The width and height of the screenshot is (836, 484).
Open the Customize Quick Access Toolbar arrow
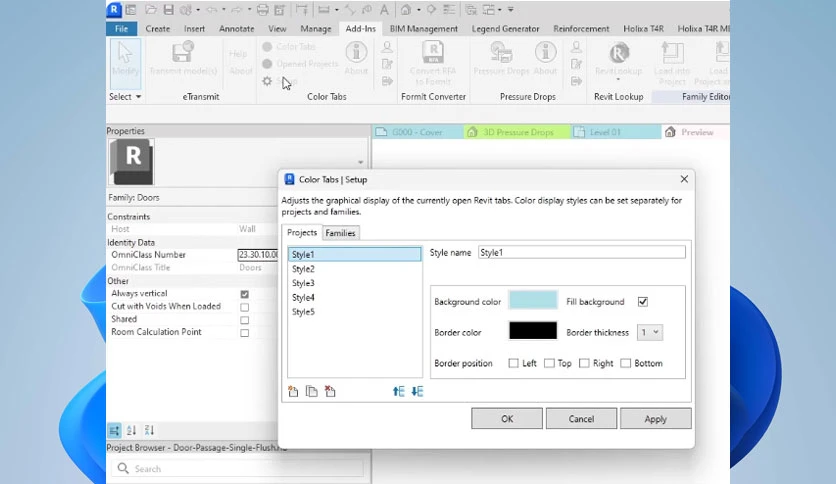[x=511, y=10]
